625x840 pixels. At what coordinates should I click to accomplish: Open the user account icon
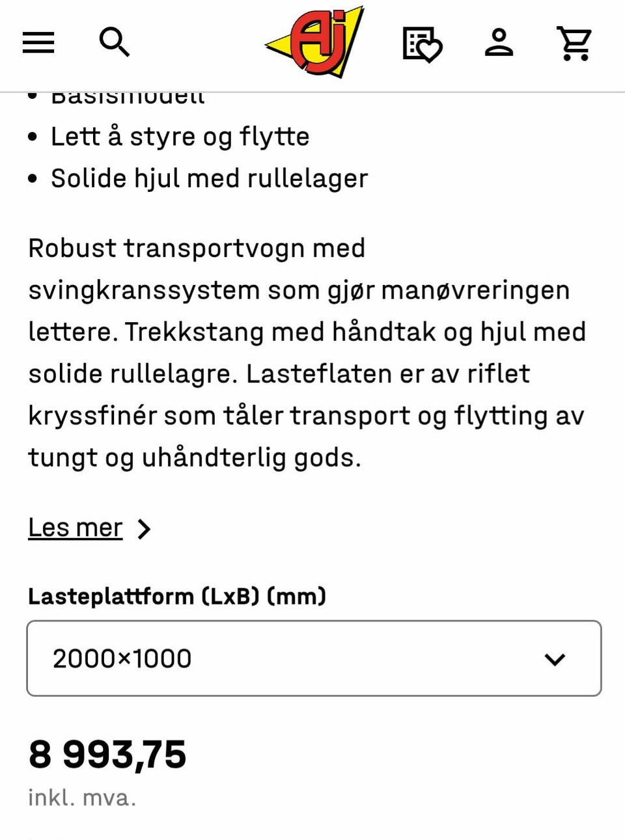(499, 43)
